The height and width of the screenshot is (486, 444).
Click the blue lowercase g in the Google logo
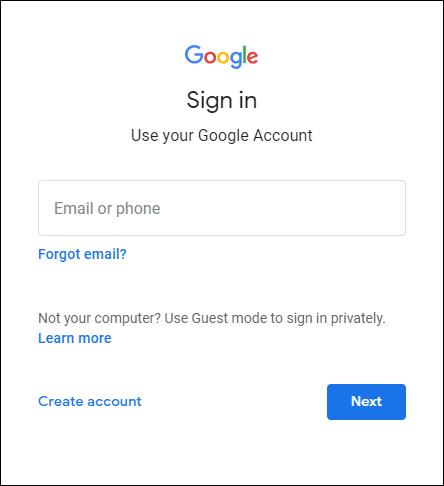237,60
